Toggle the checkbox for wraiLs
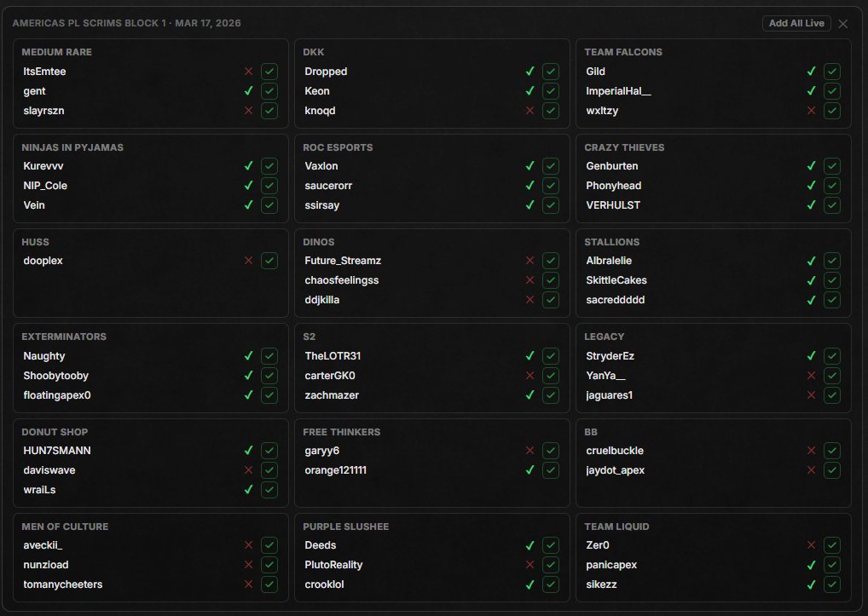This screenshot has height=616, width=868. (269, 490)
